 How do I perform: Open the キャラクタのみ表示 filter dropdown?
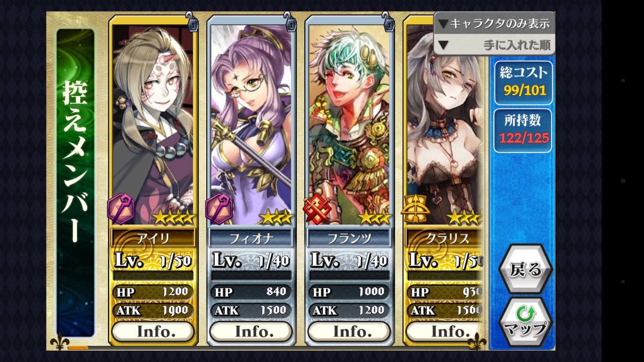[494, 23]
